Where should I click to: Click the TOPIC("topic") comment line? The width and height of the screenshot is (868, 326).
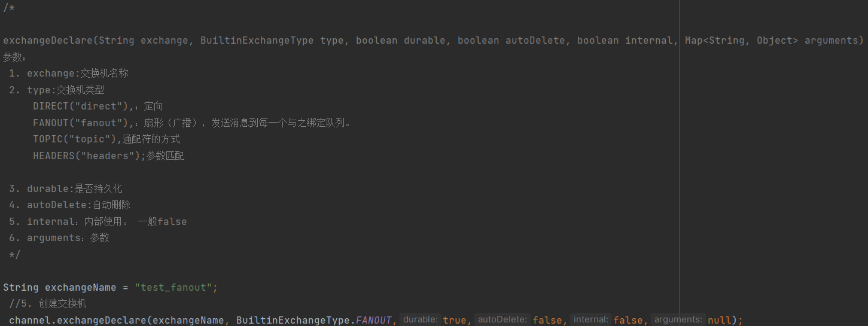click(x=106, y=139)
